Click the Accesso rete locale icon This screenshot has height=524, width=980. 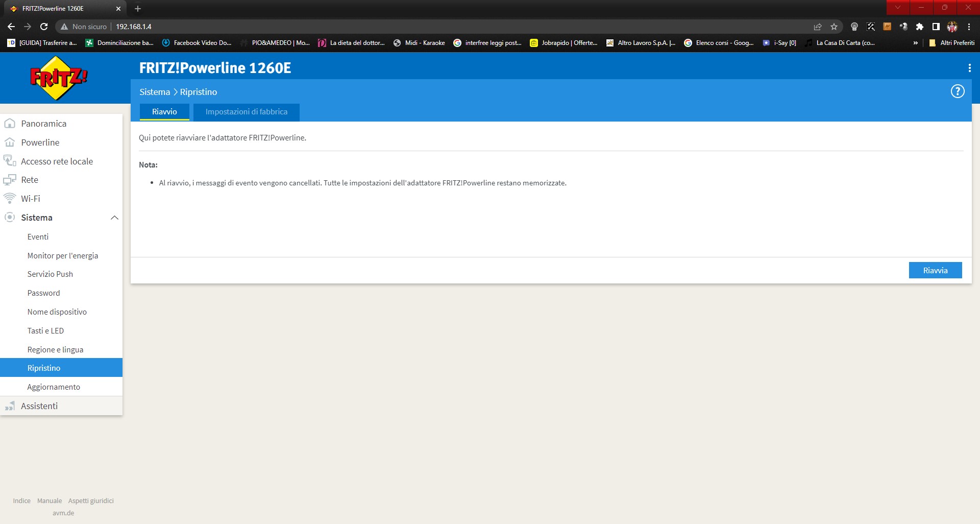coord(10,161)
